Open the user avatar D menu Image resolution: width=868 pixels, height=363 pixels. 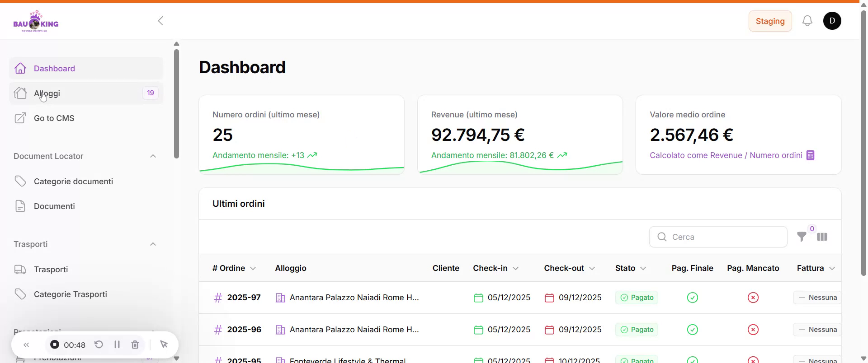coord(832,21)
